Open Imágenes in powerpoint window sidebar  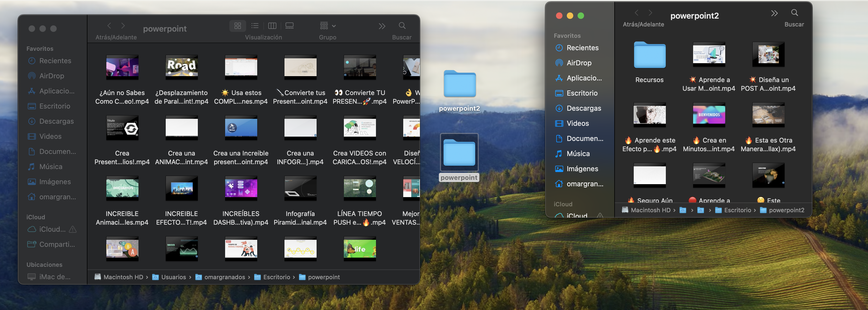55,182
